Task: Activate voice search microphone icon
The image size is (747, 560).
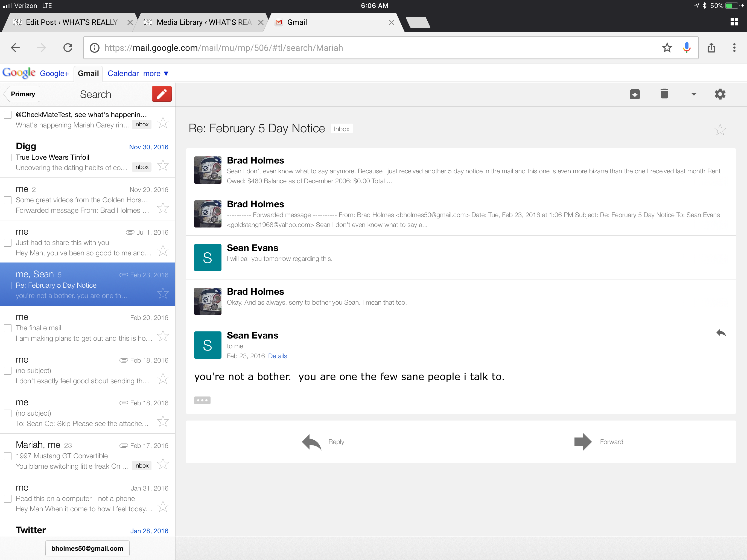Action: point(686,48)
